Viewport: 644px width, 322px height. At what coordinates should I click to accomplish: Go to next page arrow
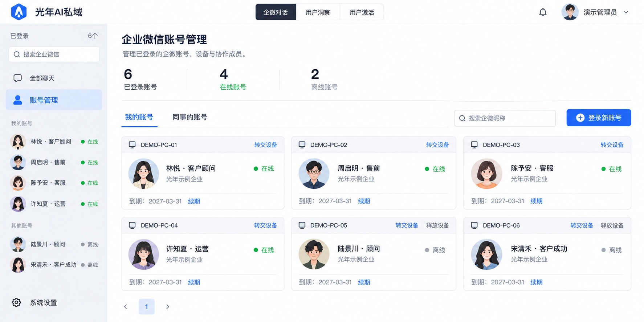(x=168, y=307)
